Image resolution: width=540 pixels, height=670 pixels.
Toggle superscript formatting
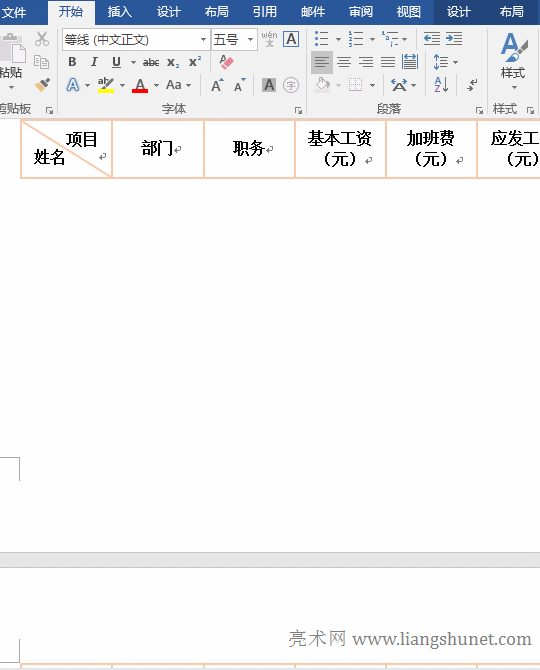(x=195, y=62)
